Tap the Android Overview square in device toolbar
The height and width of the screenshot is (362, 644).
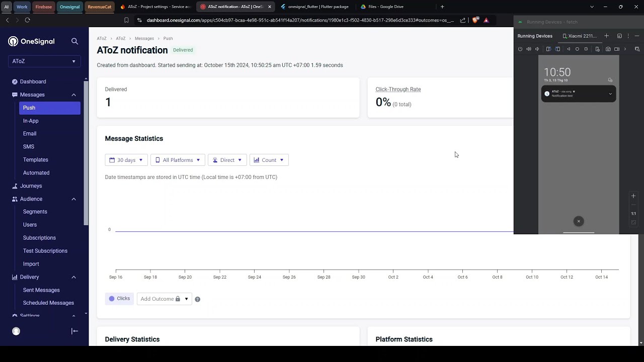pyautogui.click(x=586, y=49)
